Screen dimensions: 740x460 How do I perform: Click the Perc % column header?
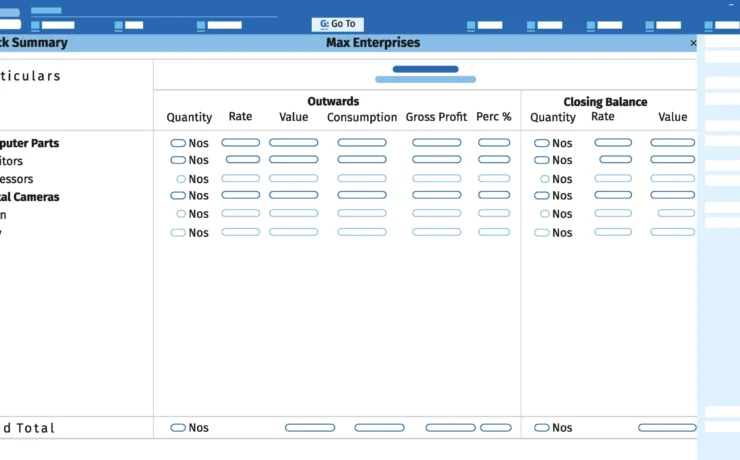point(494,117)
